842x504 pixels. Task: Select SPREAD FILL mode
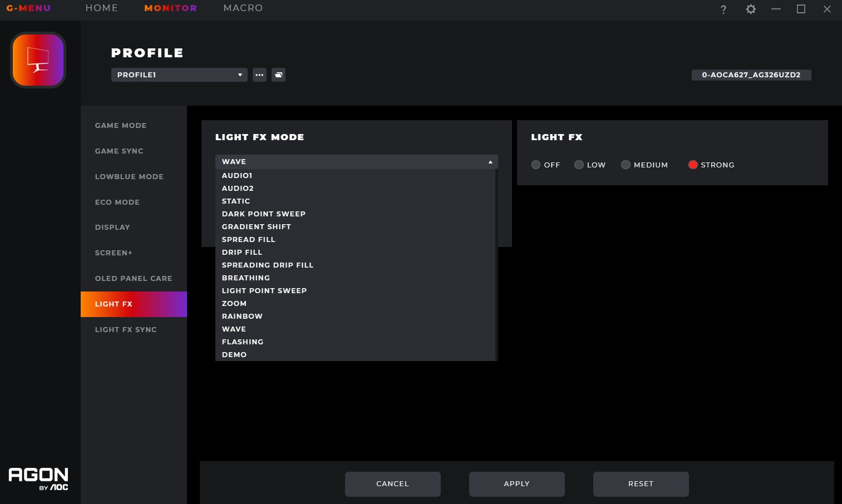click(355, 240)
